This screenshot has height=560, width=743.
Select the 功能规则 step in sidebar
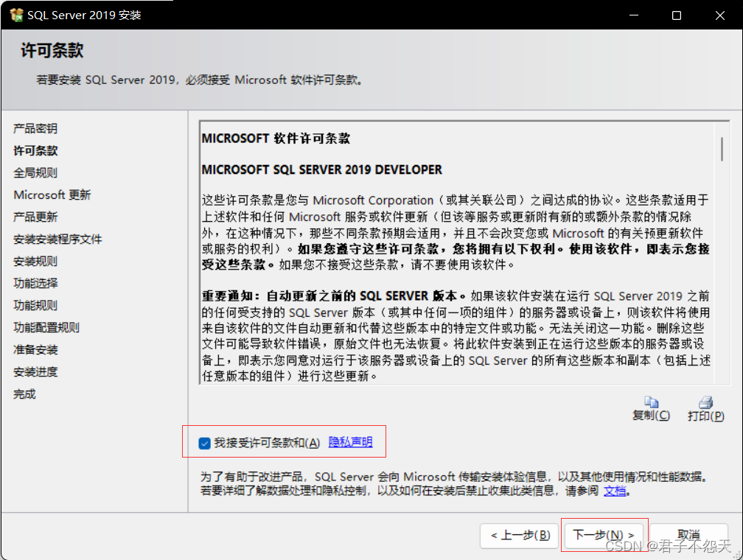pos(35,306)
